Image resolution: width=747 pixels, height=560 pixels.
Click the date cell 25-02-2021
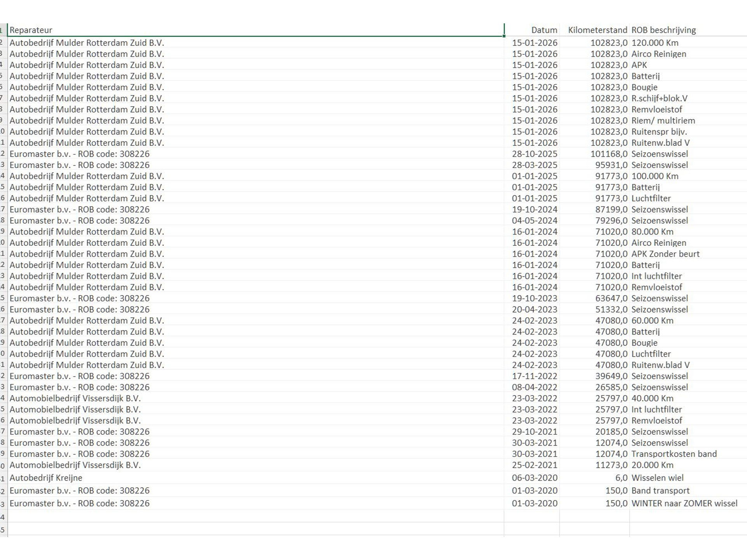[534, 465]
